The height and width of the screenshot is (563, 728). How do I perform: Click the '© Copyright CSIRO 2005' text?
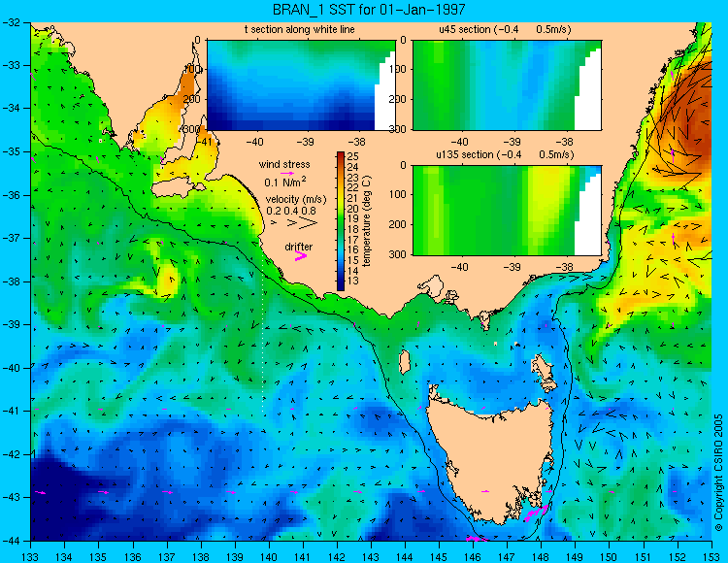(x=718, y=473)
